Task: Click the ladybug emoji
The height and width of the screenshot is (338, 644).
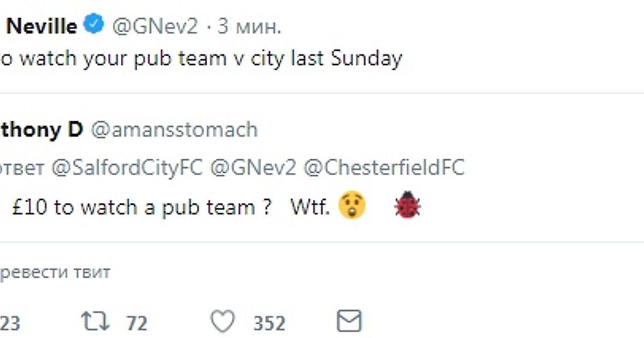Action: click(x=407, y=205)
